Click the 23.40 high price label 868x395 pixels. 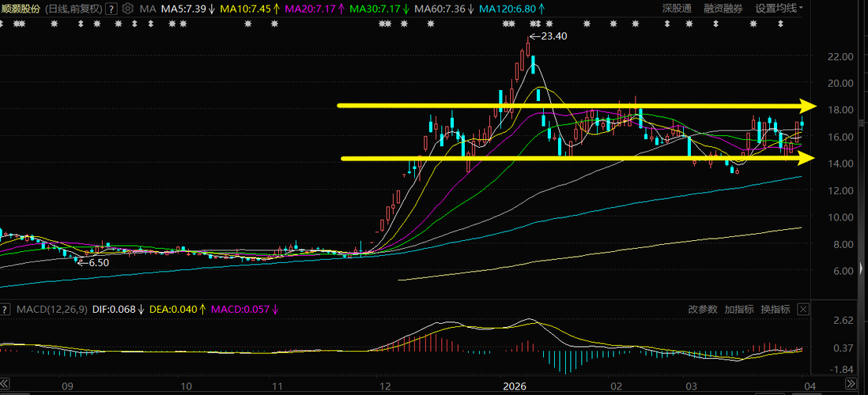(553, 36)
